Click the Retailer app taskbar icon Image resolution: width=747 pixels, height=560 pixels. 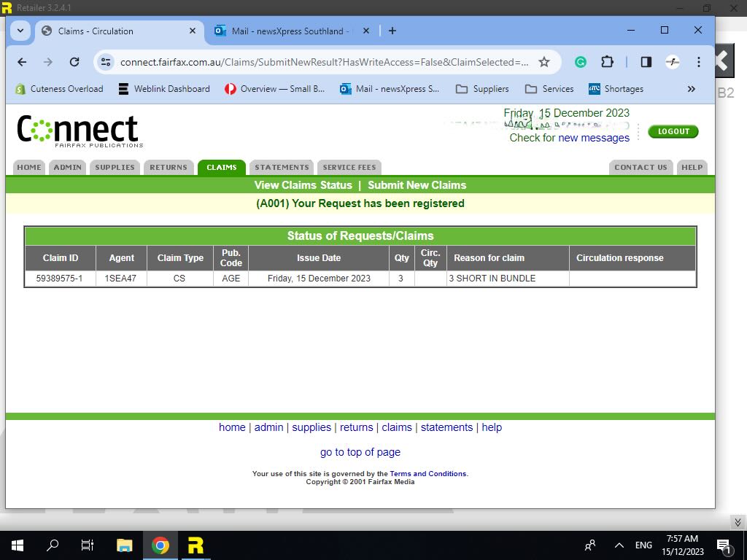pos(196,545)
